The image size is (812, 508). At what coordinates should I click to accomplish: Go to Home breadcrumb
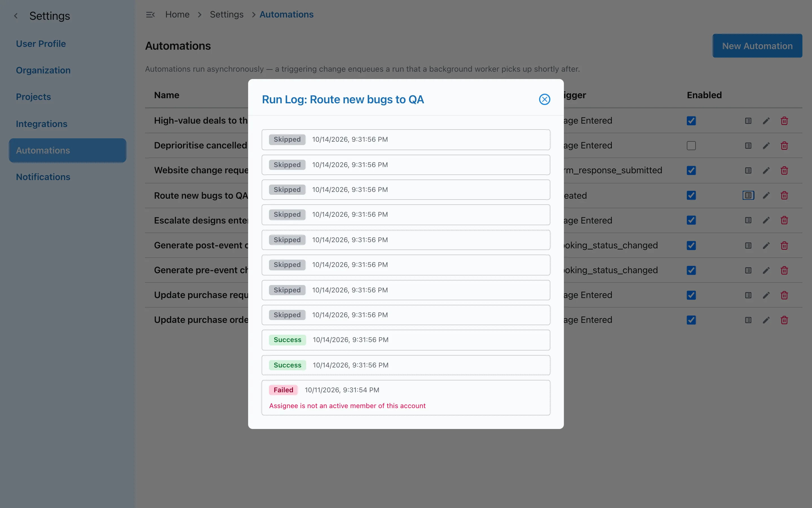pyautogui.click(x=177, y=14)
